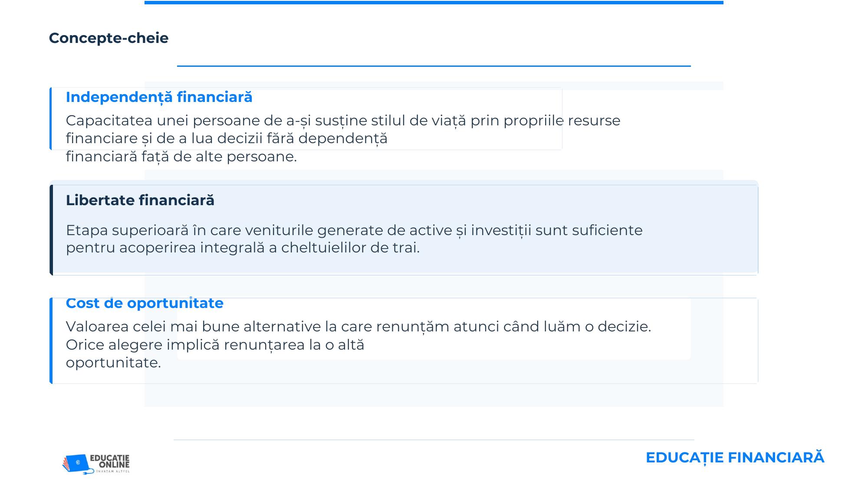Click 'financiară față de alte persoane.' text line
The height and width of the screenshot is (488, 868).
tap(181, 157)
